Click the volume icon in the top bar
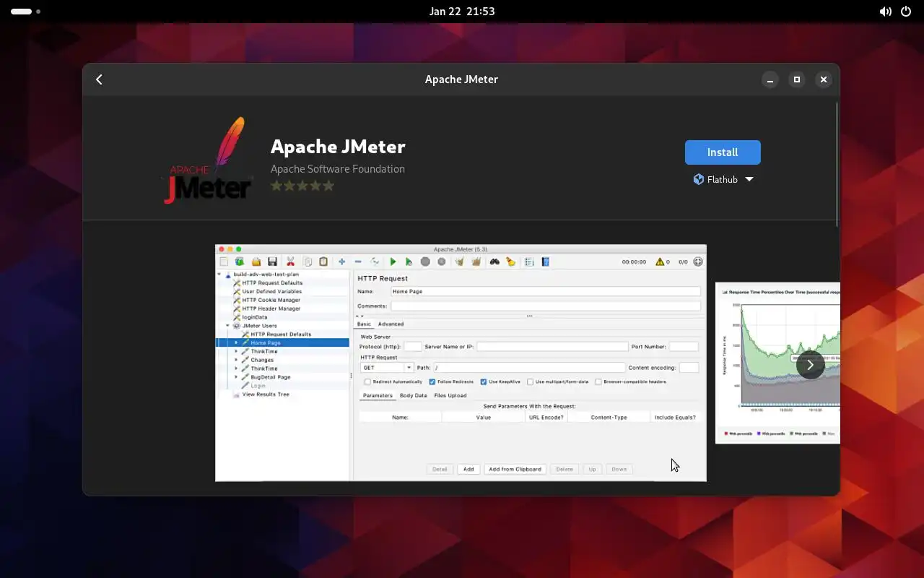The image size is (924, 578). (885, 12)
